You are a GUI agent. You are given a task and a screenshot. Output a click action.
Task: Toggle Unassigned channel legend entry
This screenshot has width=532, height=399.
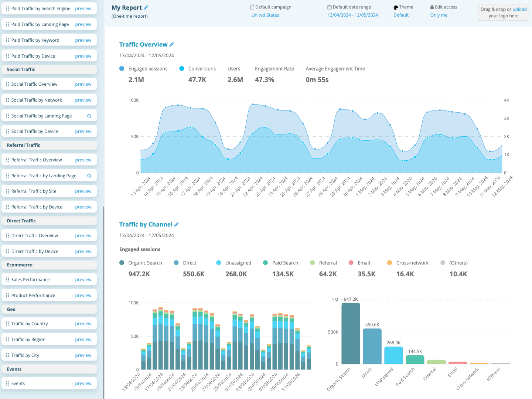point(219,263)
